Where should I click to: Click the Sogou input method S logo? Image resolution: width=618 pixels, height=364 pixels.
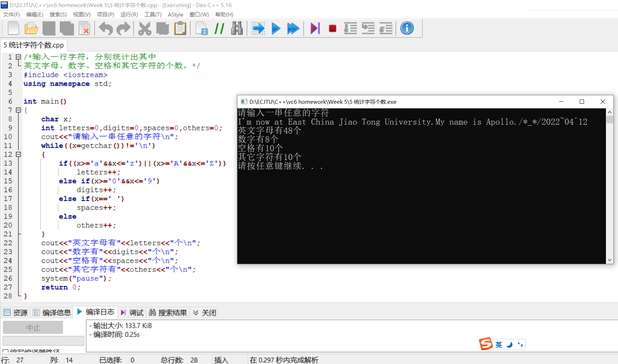coord(486,344)
